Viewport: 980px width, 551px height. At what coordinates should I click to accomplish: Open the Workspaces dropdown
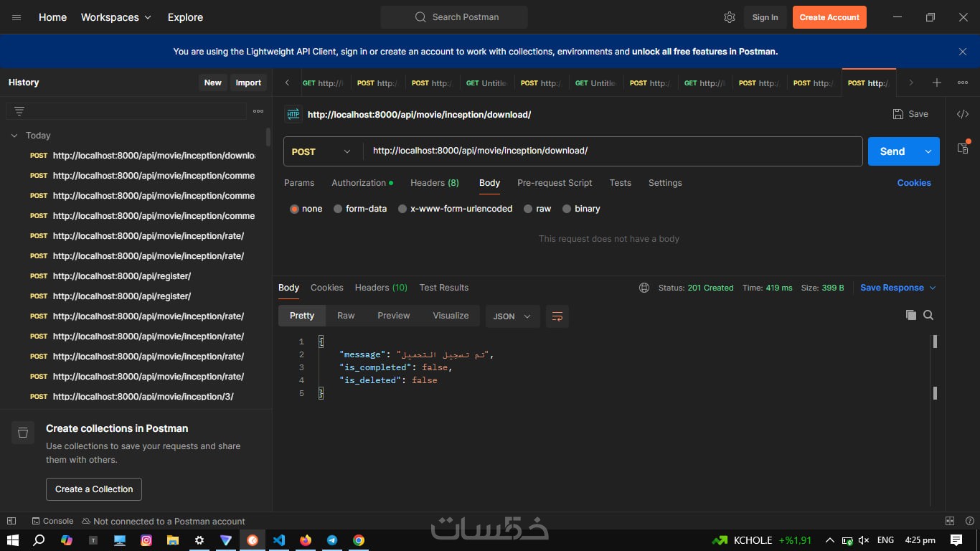pos(116,17)
